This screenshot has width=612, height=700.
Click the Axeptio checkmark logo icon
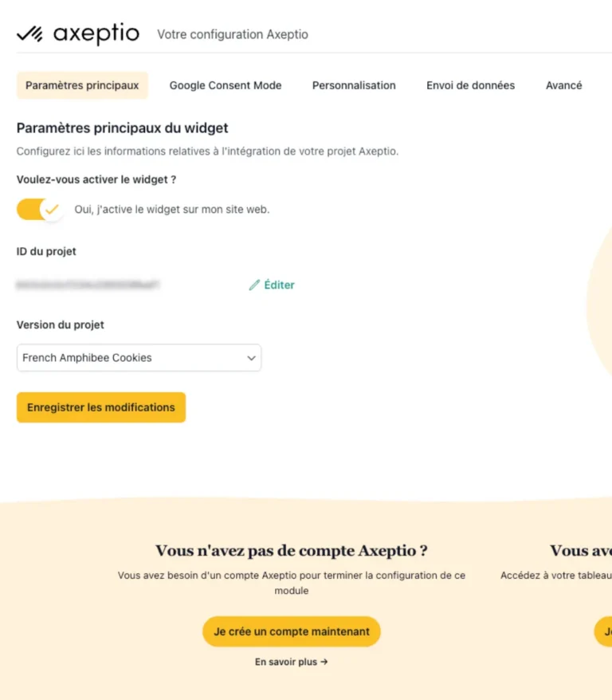tap(29, 33)
